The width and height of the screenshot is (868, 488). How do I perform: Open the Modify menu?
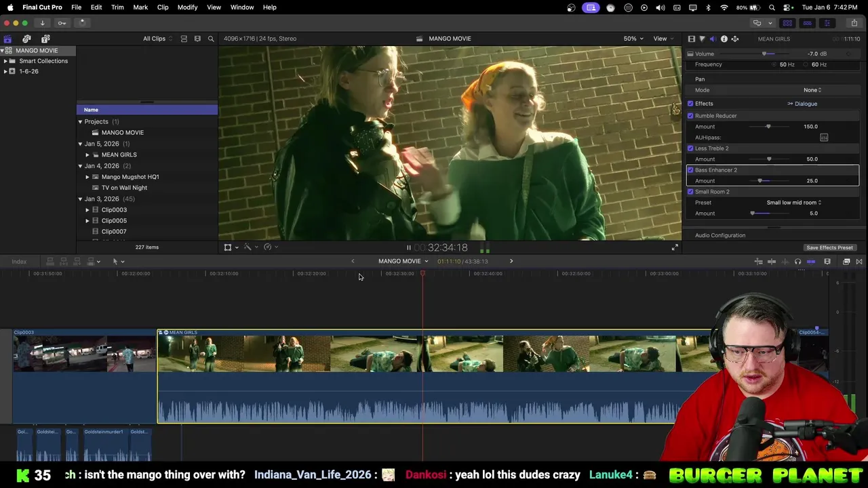pos(187,7)
